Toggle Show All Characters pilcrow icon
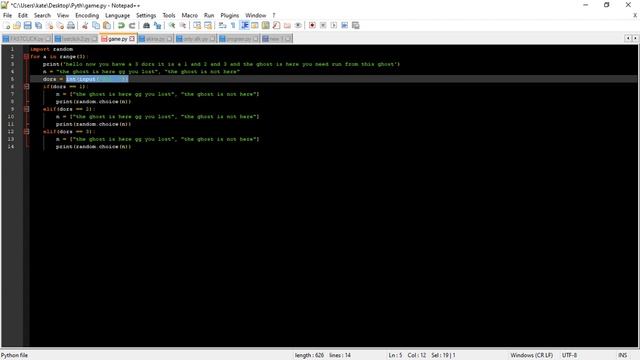 coord(233,25)
